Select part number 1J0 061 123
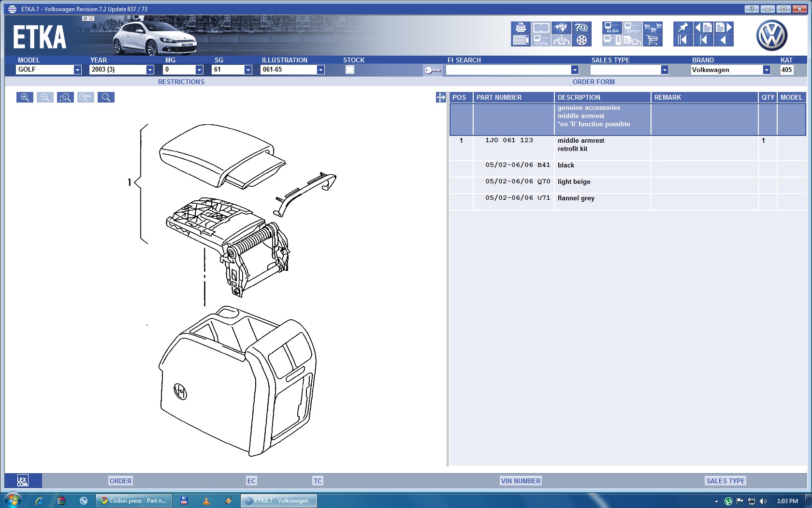 tap(509, 140)
